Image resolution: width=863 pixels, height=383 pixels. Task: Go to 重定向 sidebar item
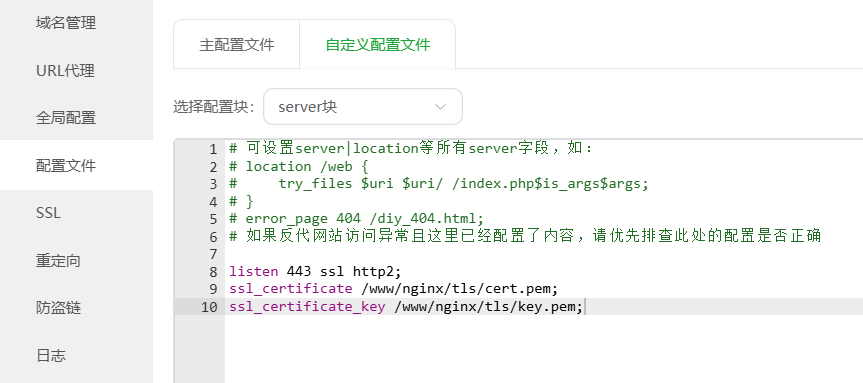click(58, 260)
